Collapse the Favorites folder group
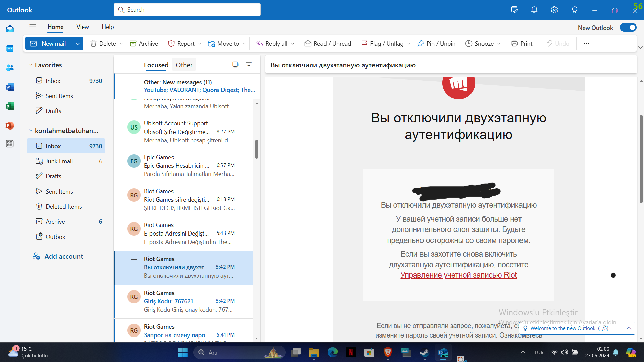This screenshot has width=644, height=362. 31,65
